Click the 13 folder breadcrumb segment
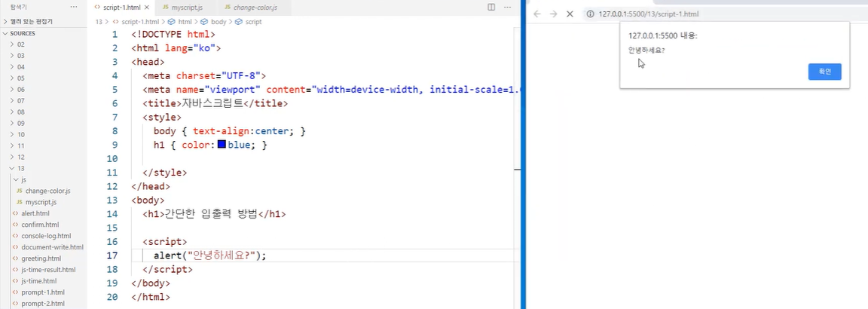Screen dimensions: 868x309 pos(99,22)
